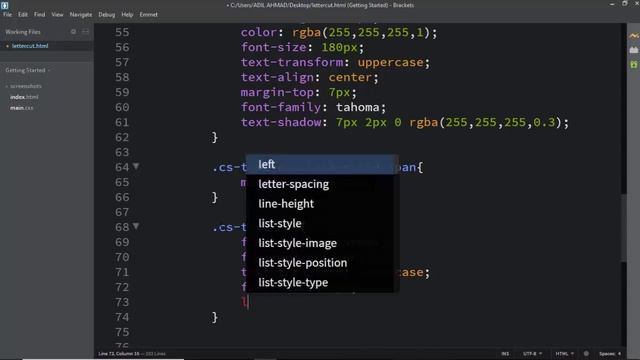
Task: Expand the screenshots folder
Action: pos(25,86)
